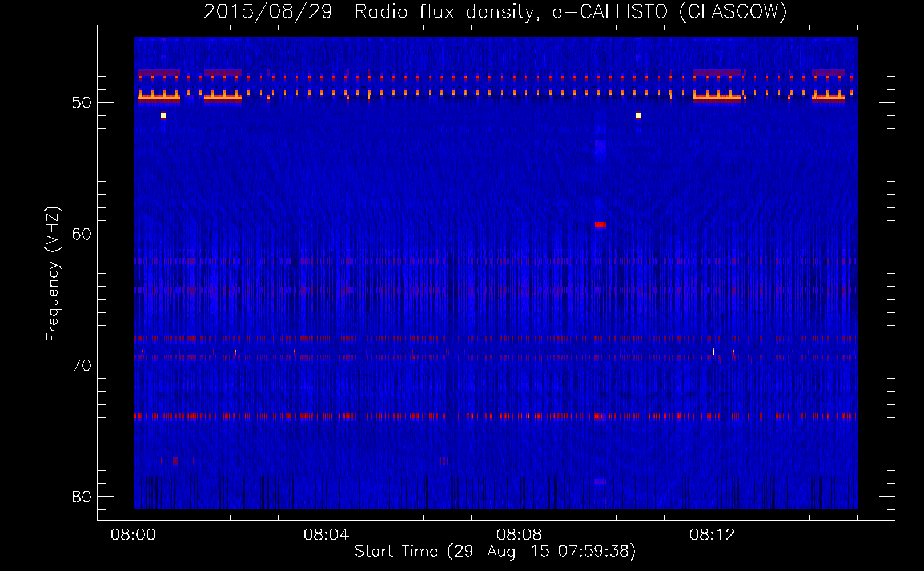The height and width of the screenshot is (571, 924).
Task: Click the 'Frequency (MHZ)' y-axis label
Action: (52, 274)
